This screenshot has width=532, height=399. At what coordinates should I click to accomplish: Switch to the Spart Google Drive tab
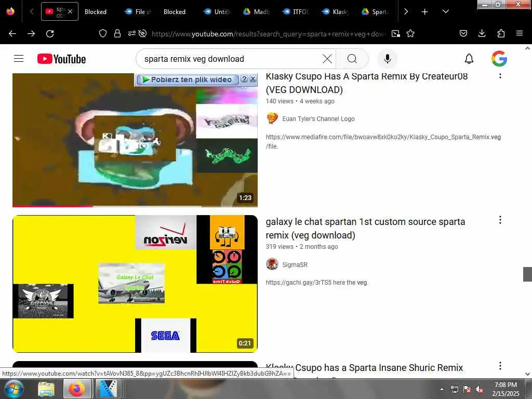375,12
